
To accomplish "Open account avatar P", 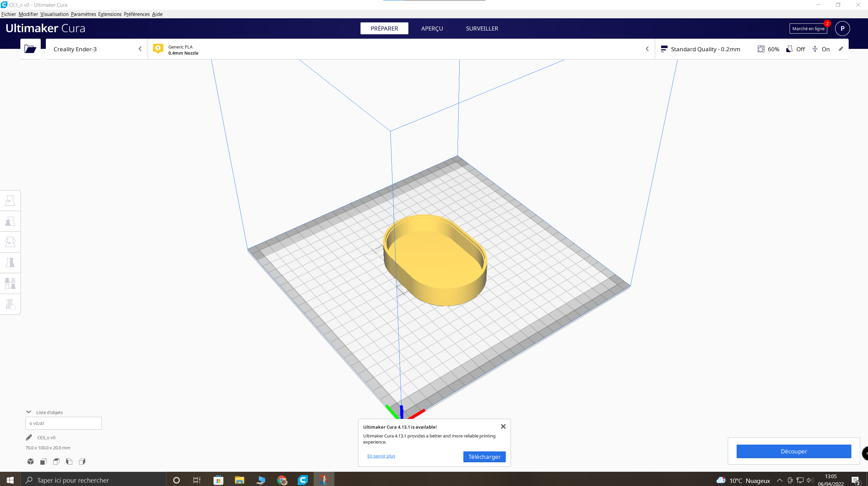I will click(x=843, y=29).
